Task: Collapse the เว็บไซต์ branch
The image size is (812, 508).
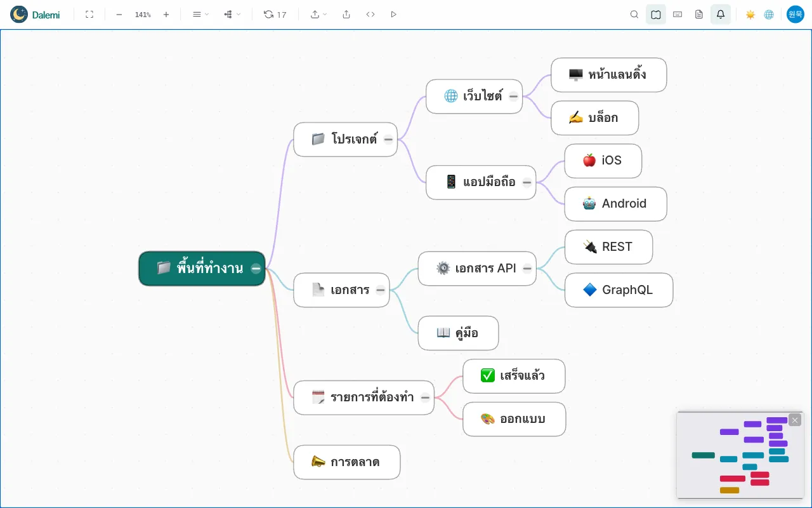Action: coord(513,97)
